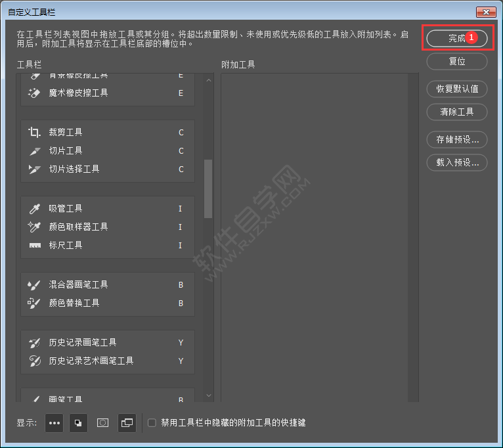Click the 颜色取样器工具 icon
The height and width of the screenshot is (448, 503).
(34, 227)
